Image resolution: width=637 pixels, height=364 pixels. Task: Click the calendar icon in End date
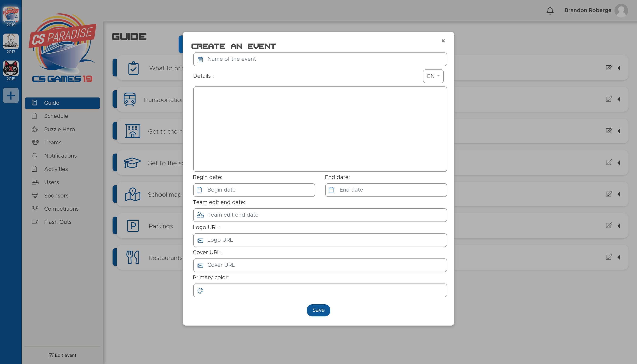pos(331,190)
